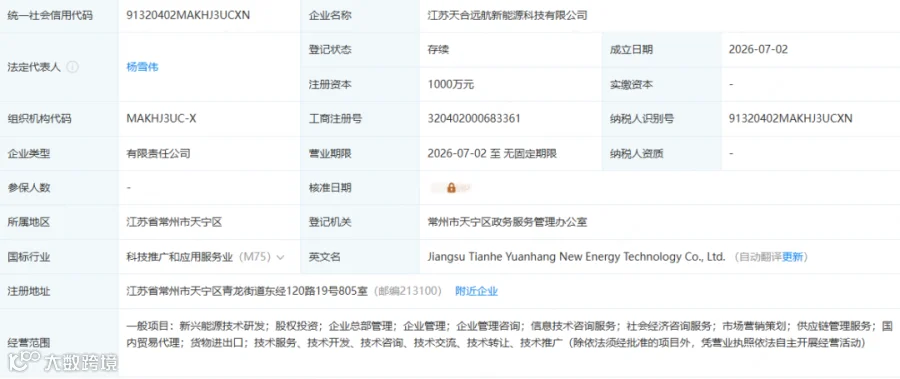Click the 大数跨境 watermark logo
900x379 pixels.
(x=63, y=362)
